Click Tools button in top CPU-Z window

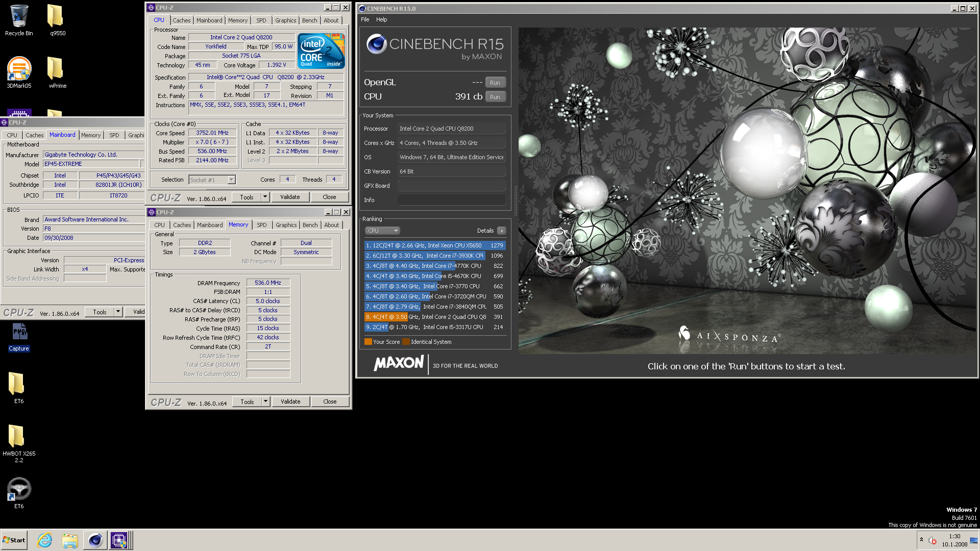pos(247,197)
